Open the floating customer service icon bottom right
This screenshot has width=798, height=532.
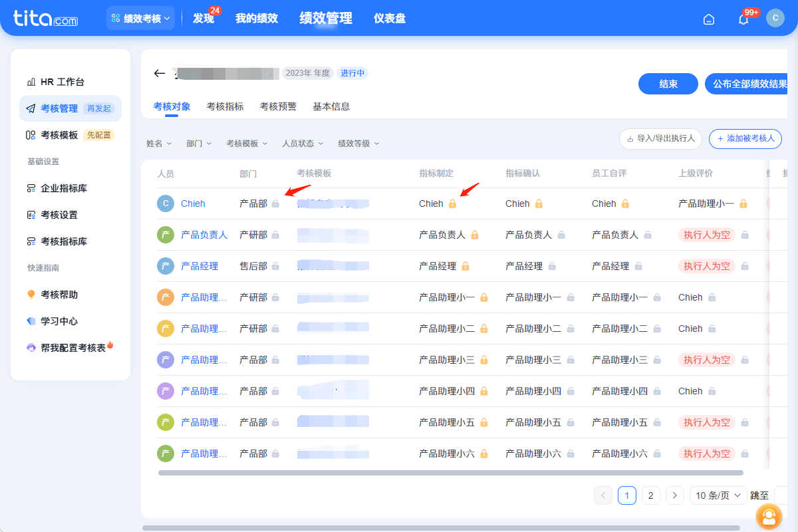(769, 517)
